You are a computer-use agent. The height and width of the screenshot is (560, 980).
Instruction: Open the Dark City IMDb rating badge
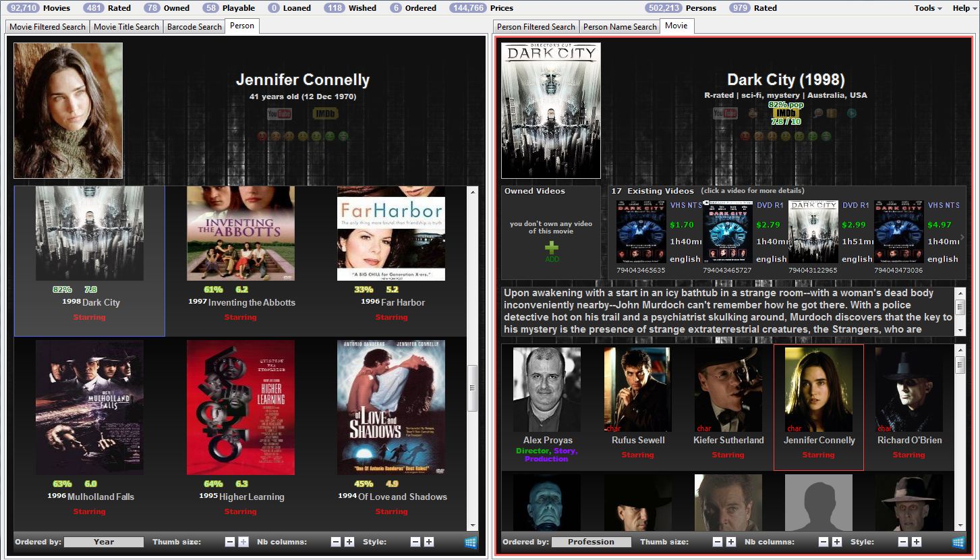(786, 113)
